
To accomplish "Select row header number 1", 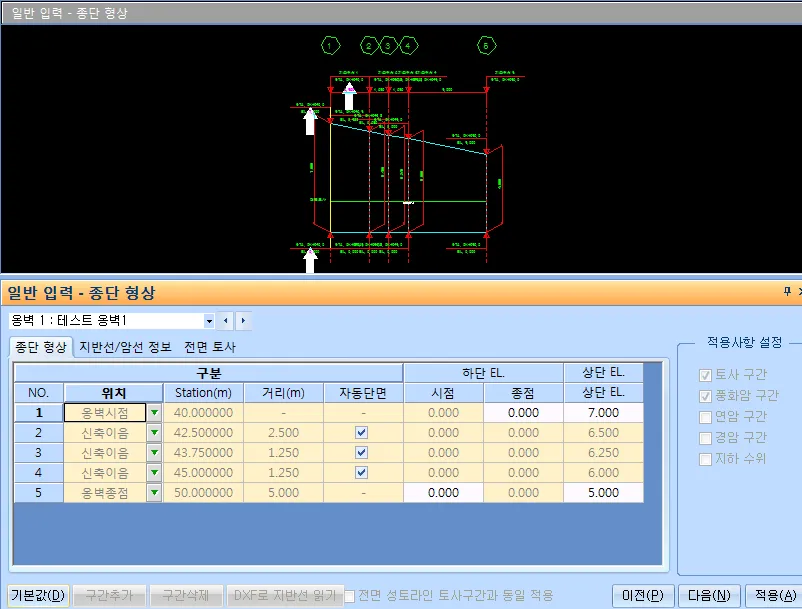I will coord(39,413).
